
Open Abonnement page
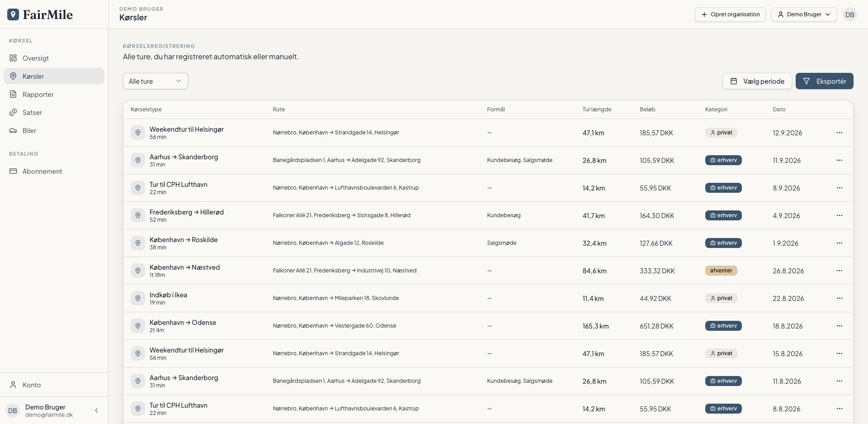[54, 171]
